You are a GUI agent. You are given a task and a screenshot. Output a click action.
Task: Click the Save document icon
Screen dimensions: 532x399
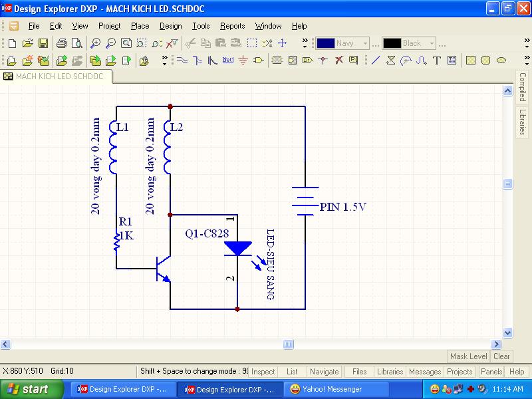pyautogui.click(x=43, y=43)
